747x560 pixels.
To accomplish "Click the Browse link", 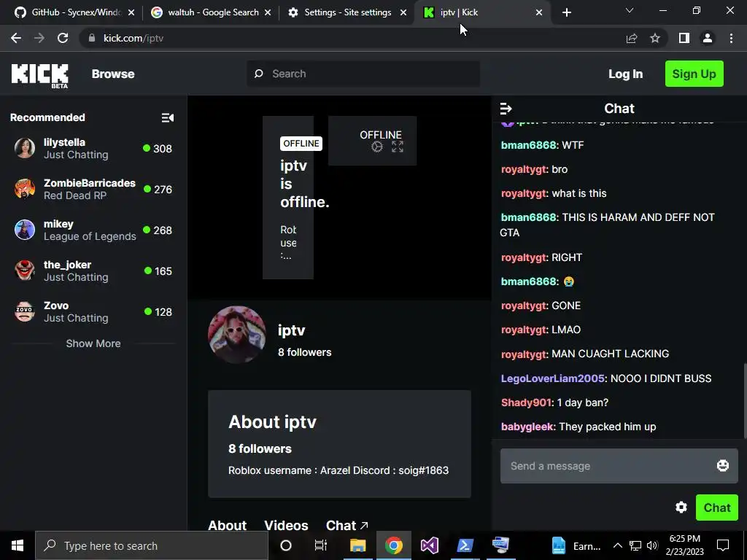I will pyautogui.click(x=113, y=74).
